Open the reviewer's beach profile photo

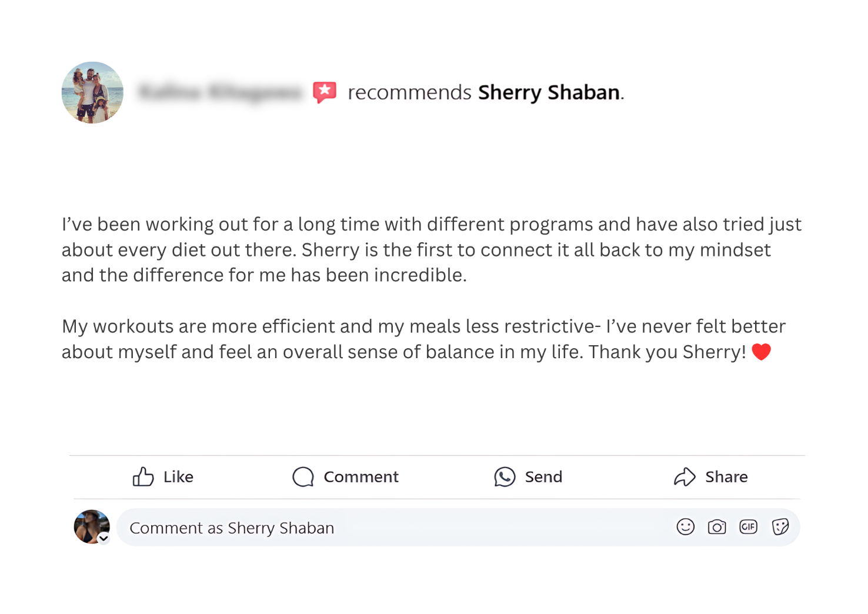coord(92,92)
